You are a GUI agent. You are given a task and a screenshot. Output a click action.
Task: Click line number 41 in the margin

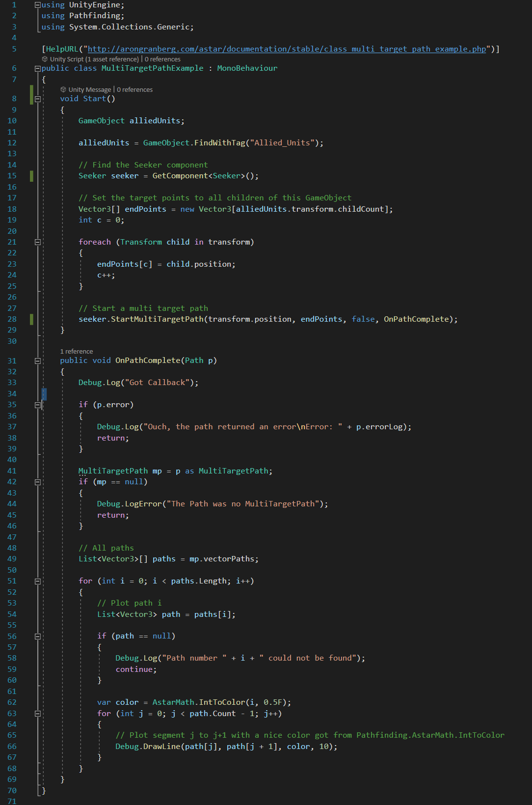[x=12, y=471]
